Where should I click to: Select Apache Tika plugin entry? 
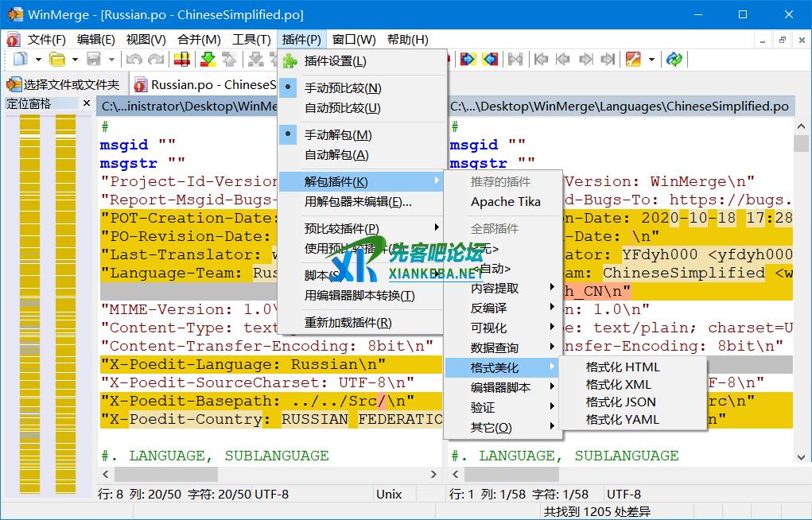[x=505, y=202]
